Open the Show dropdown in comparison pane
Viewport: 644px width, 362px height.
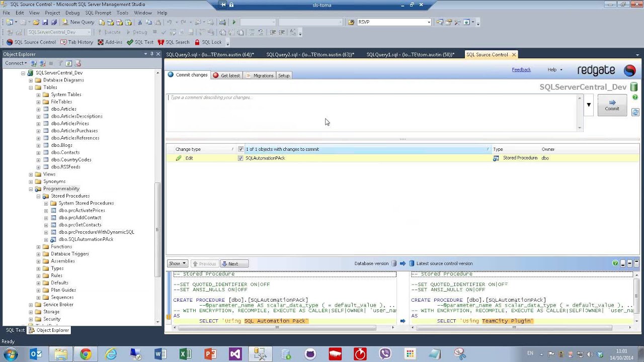click(x=178, y=263)
